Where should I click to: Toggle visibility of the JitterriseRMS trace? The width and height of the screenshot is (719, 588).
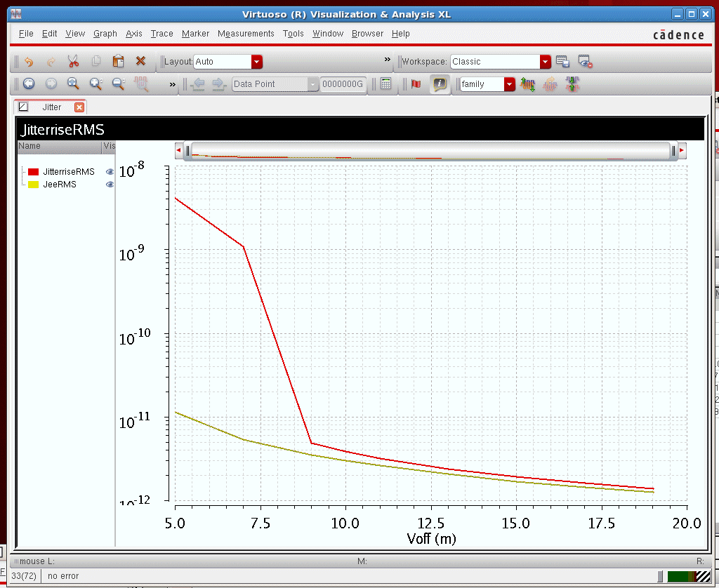(110, 171)
